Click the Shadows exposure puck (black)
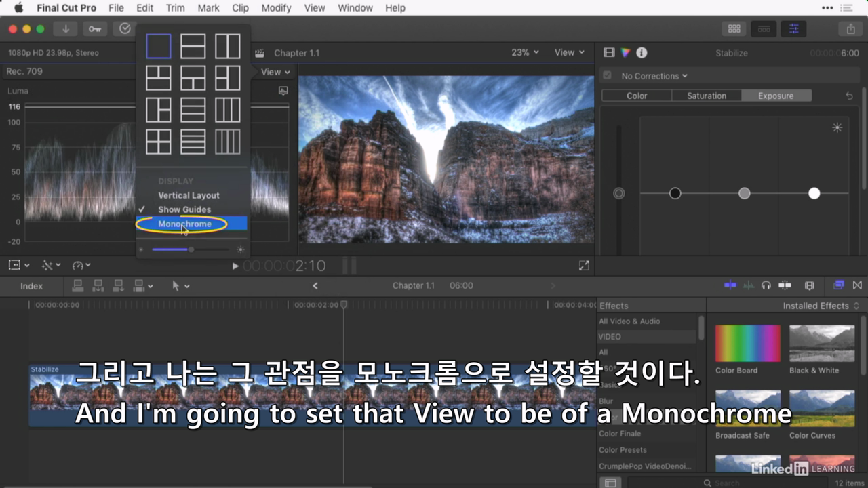Image resolution: width=868 pixels, height=488 pixels. coord(675,193)
